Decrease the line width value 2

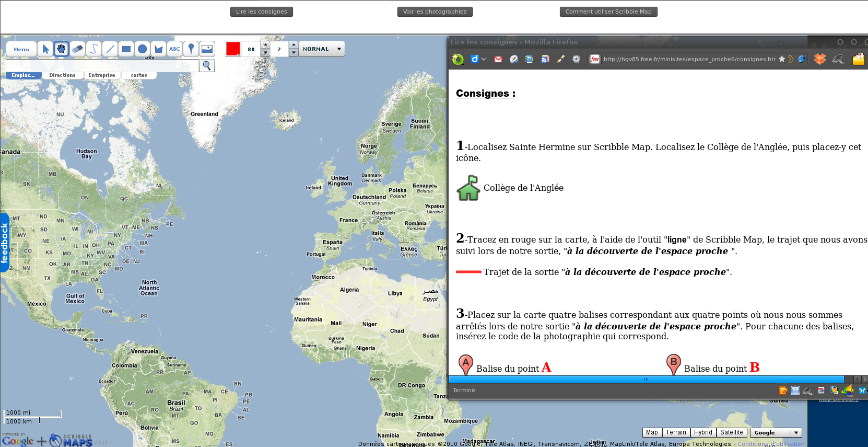pos(294,53)
